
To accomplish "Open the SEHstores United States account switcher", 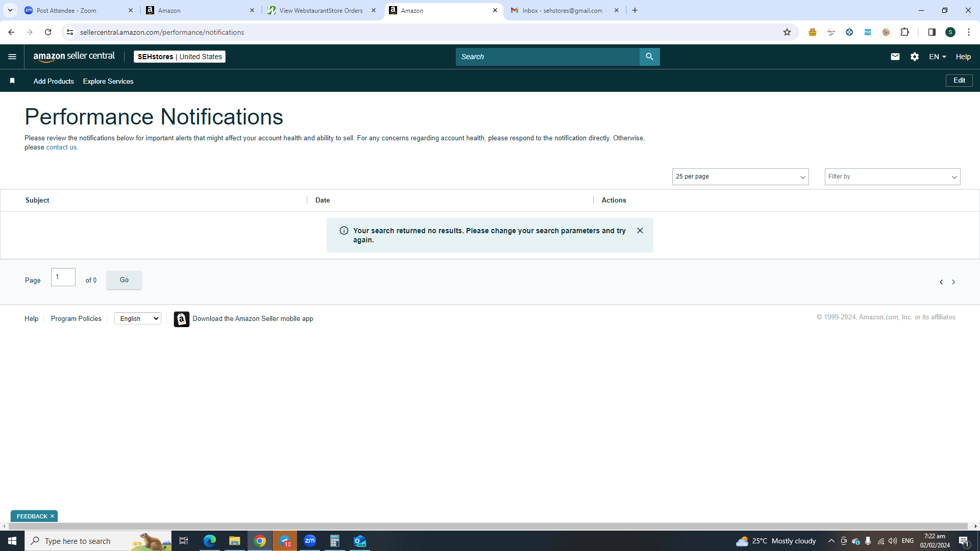I will coord(180,57).
